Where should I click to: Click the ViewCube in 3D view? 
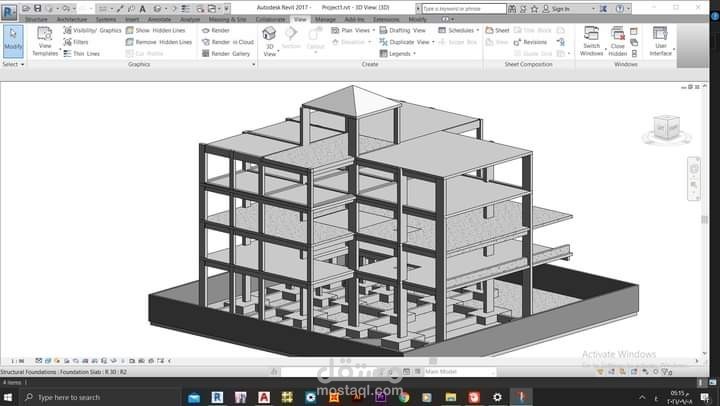[666, 129]
